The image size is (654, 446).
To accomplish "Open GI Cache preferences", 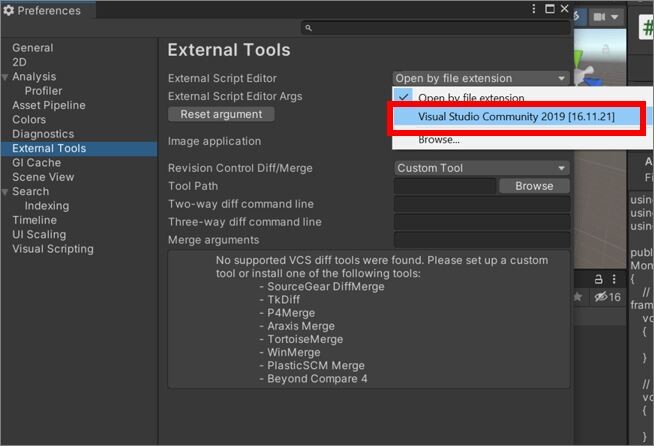I will point(36,163).
